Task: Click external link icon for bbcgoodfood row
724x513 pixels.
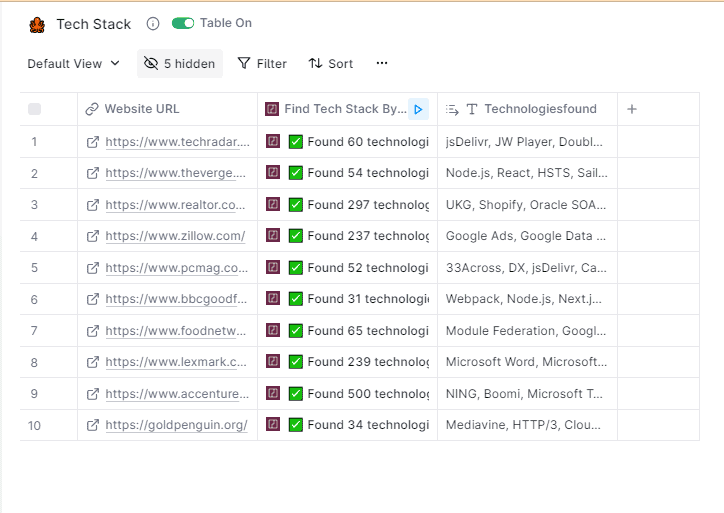Action: pyautogui.click(x=93, y=299)
